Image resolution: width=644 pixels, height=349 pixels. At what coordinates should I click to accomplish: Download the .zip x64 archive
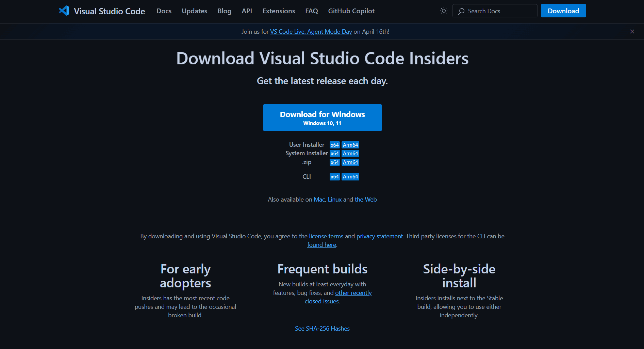[335, 162]
